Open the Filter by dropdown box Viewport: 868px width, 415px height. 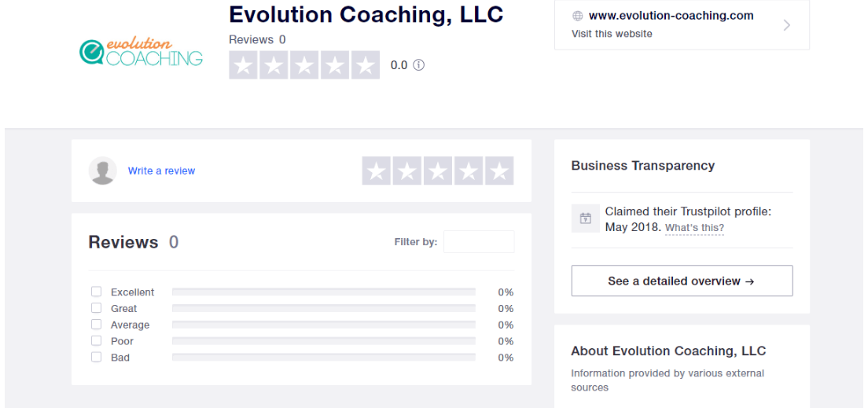479,242
